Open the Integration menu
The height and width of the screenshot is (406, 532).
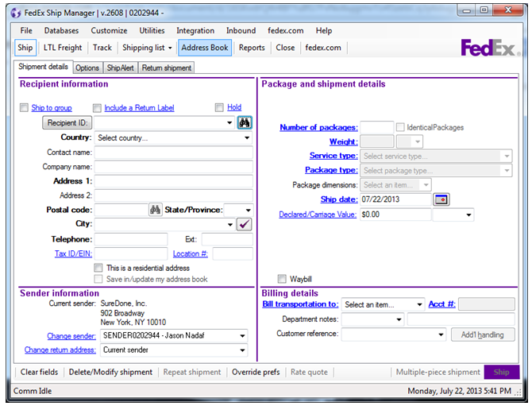[x=195, y=30]
